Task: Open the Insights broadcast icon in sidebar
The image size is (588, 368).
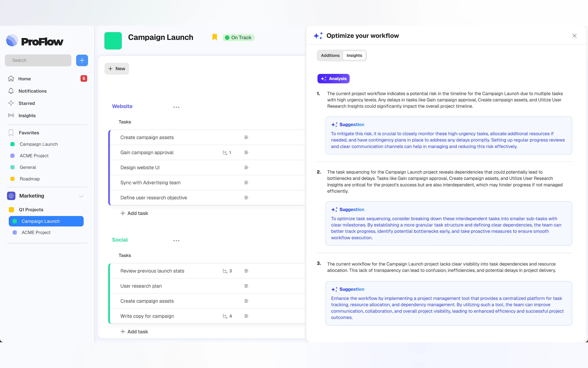Action: tap(11, 115)
